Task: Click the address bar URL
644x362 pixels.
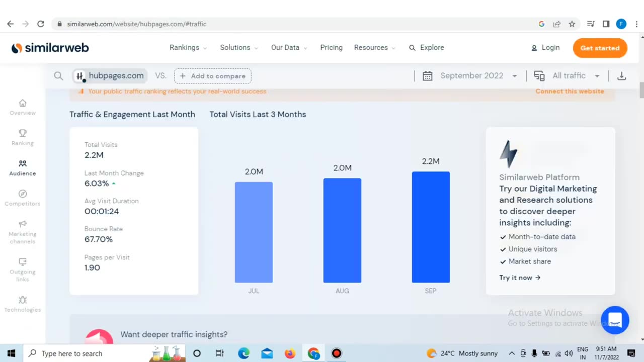Action: coord(136,24)
